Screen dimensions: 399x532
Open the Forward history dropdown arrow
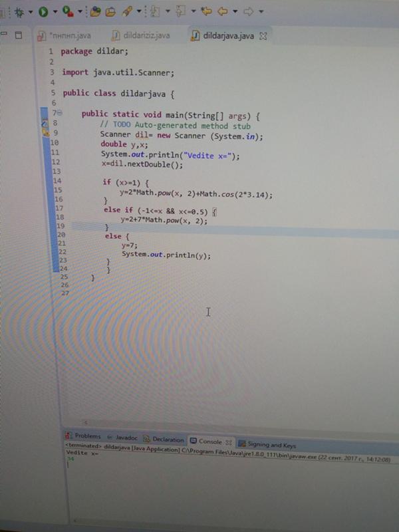pos(261,11)
